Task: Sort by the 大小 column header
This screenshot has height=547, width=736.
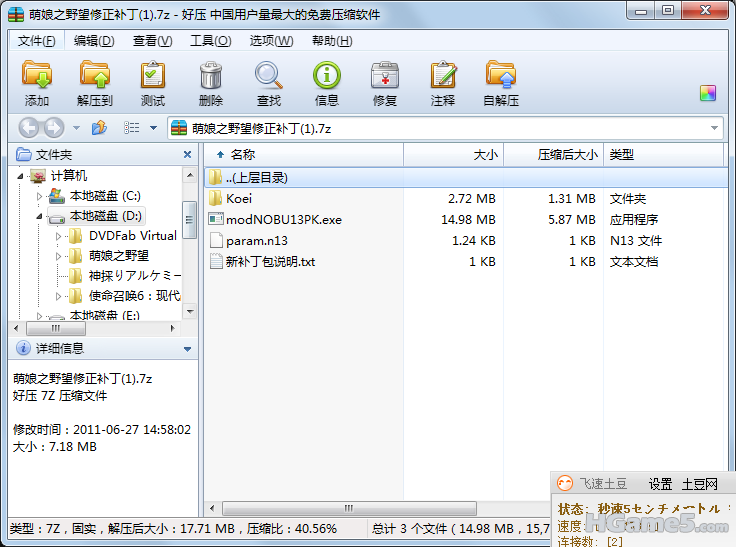Action: tap(453, 154)
